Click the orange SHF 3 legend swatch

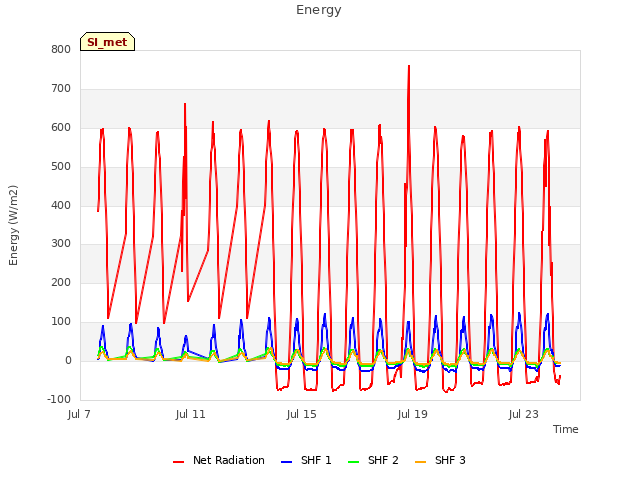click(420, 462)
